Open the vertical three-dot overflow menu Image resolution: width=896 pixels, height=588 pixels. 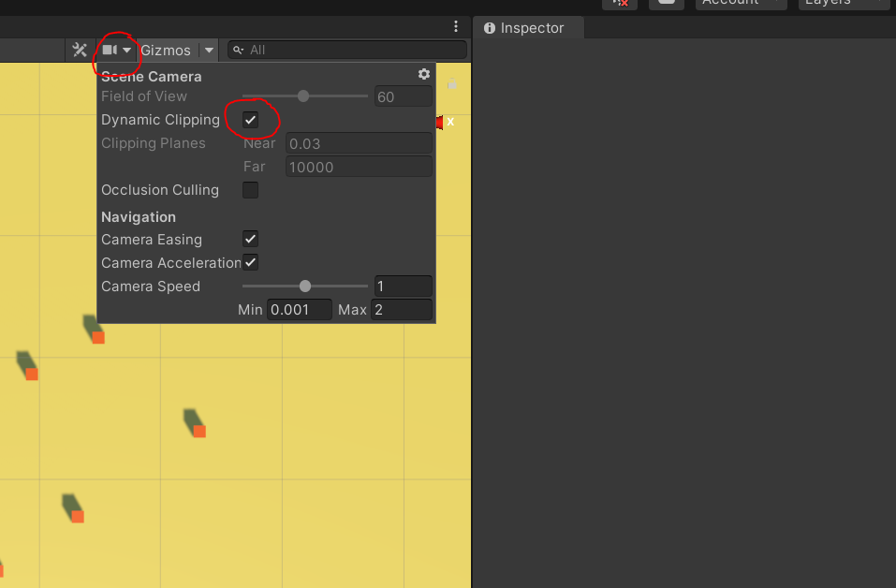click(456, 25)
